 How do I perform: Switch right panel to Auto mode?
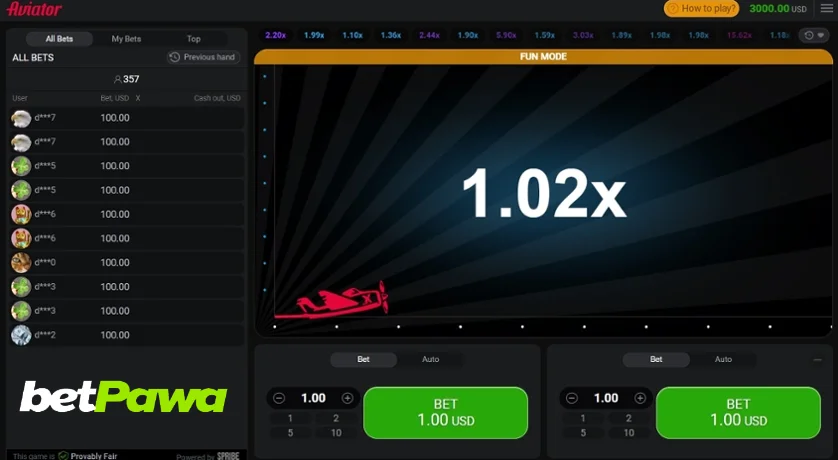click(722, 359)
